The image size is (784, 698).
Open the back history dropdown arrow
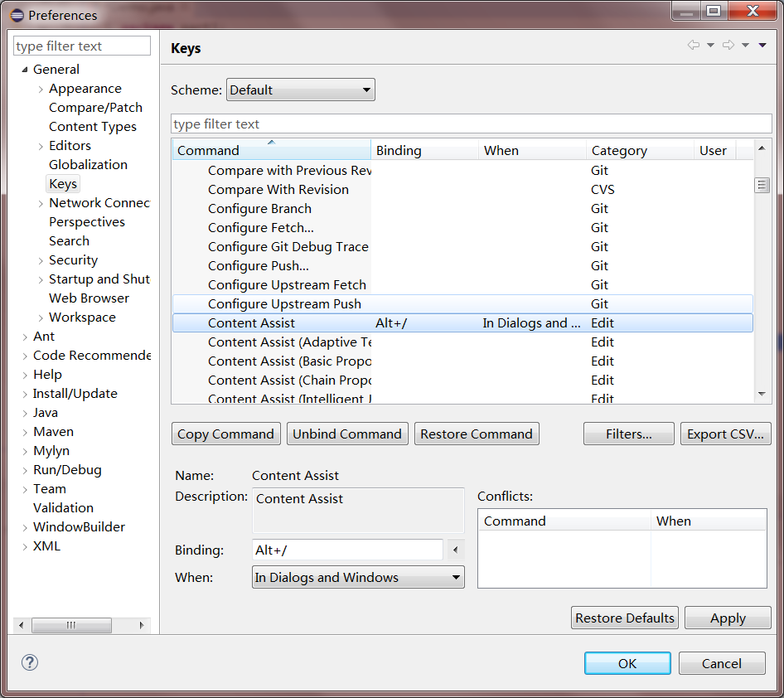[710, 45]
